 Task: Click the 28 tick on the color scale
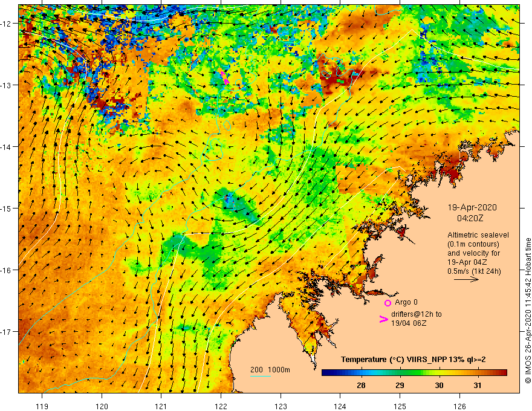pos(361,385)
